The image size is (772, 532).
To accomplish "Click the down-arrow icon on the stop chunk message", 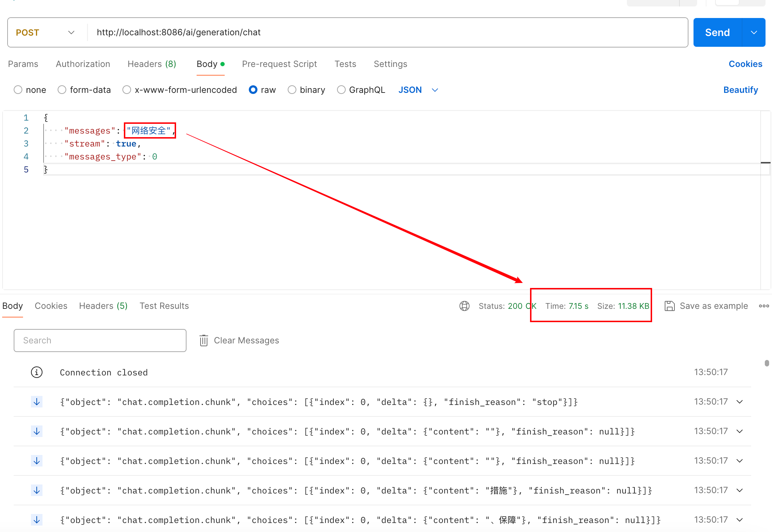I will coord(37,402).
